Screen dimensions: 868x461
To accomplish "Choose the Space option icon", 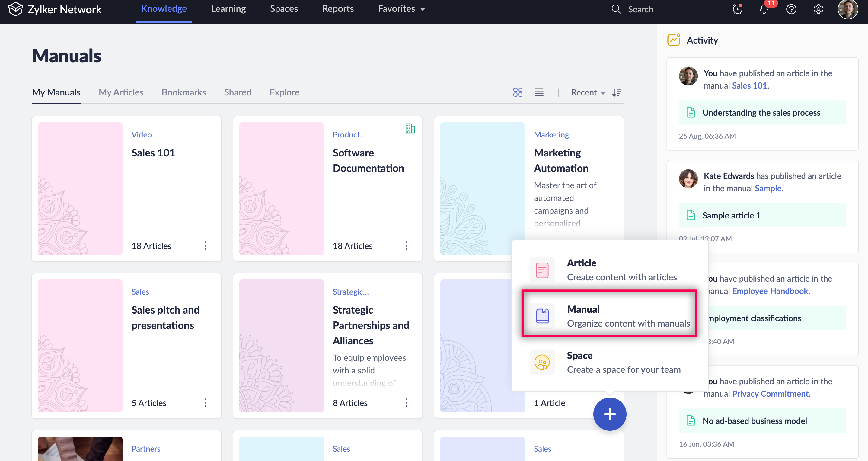I will [x=542, y=363].
